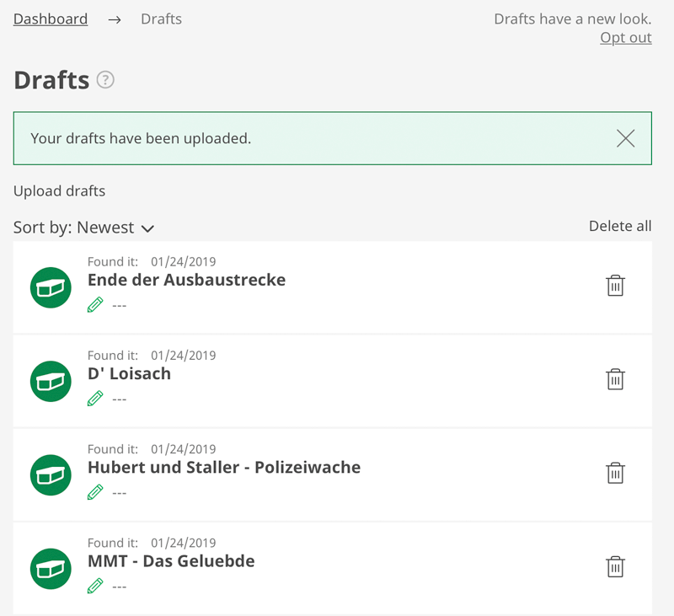Screen dimensions: 674x616
Task: Click green cache icon beside D' Loisach
Action: pyautogui.click(x=51, y=382)
